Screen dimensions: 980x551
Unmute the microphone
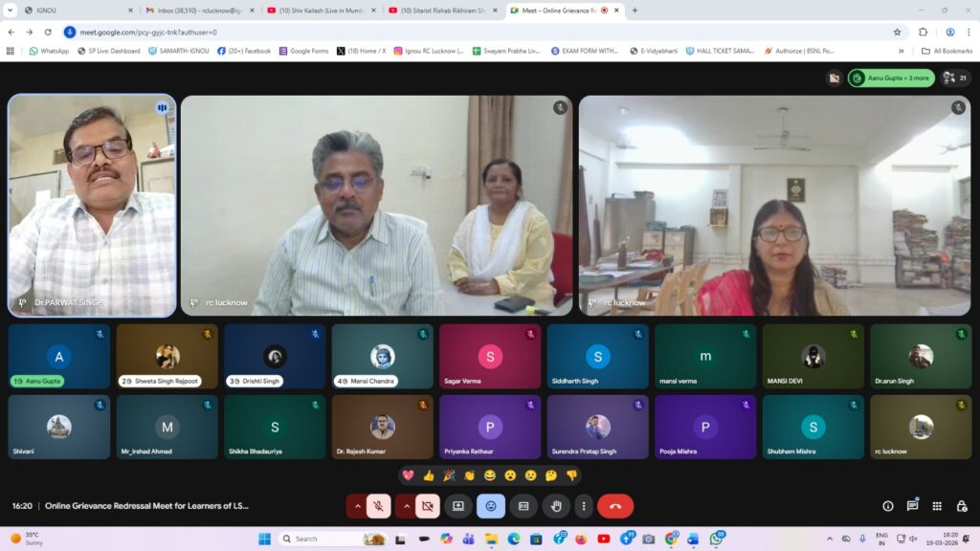pyautogui.click(x=379, y=506)
